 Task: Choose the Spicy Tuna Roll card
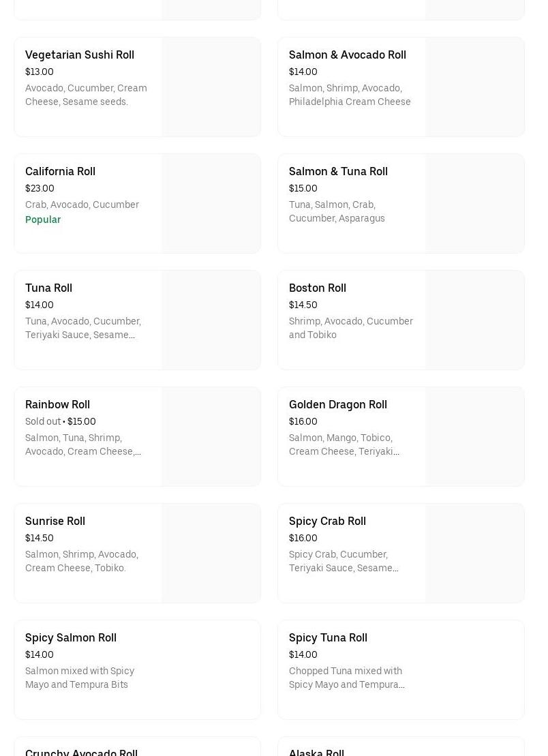401,669
